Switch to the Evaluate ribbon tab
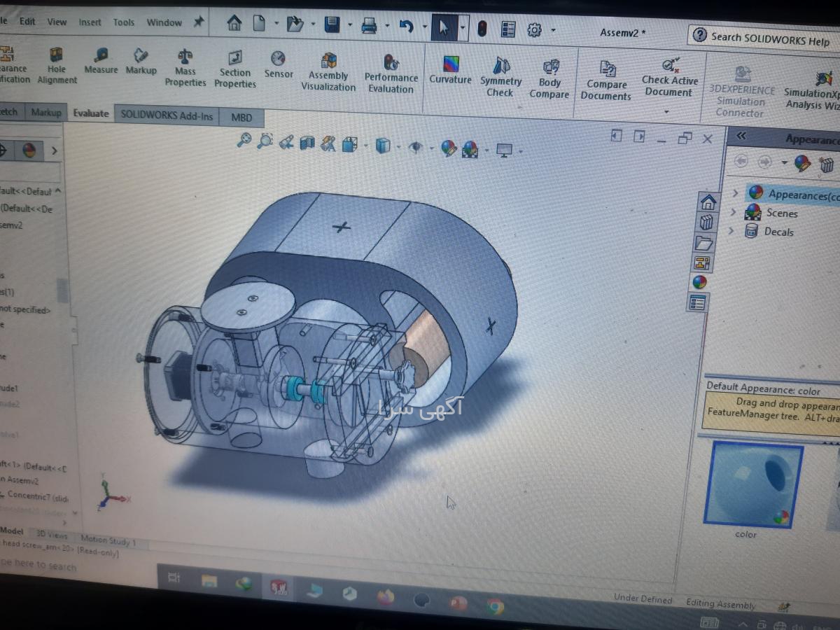 click(91, 113)
